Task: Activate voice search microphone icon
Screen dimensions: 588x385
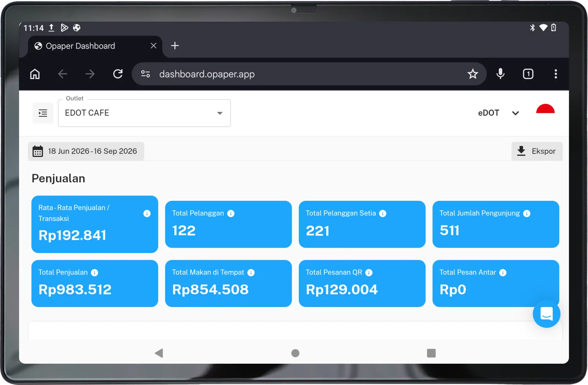Action: [501, 74]
